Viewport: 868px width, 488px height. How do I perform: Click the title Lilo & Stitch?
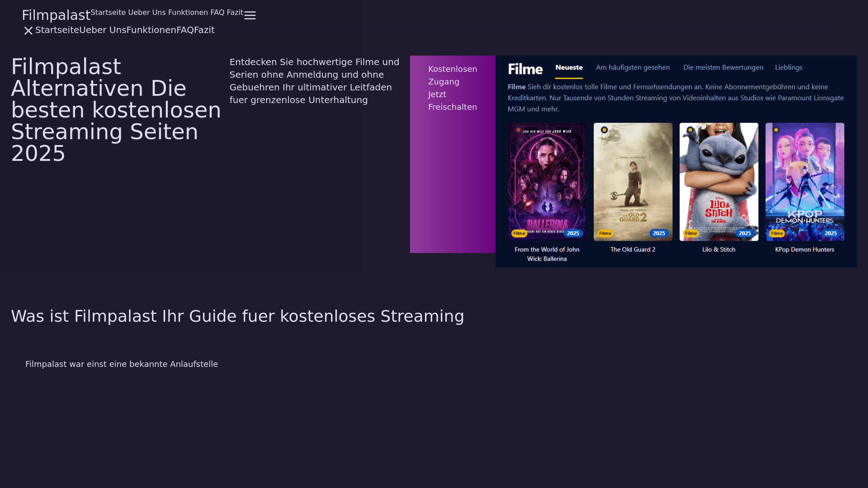[x=719, y=249]
